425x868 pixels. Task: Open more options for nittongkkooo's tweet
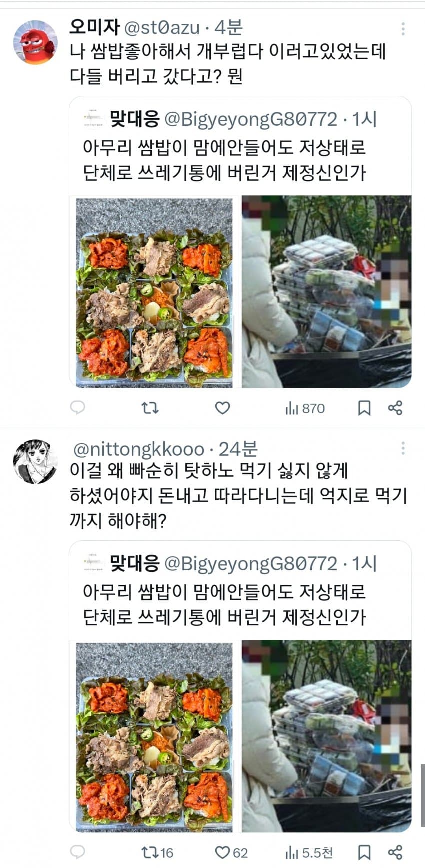(403, 448)
